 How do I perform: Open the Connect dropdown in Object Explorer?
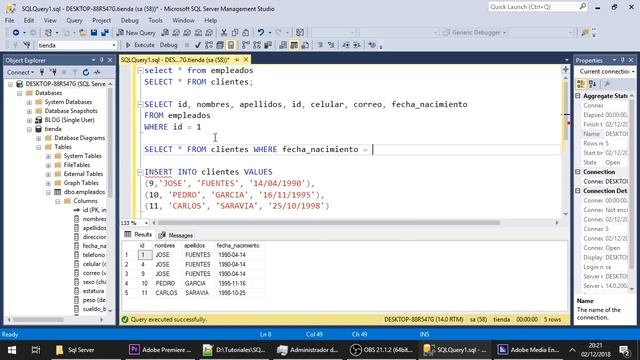point(20,72)
